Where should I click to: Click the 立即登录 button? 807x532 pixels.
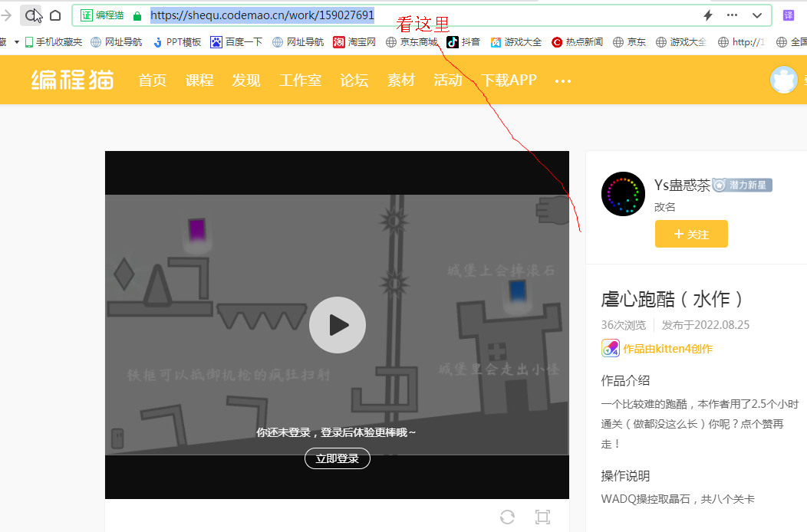(x=337, y=458)
